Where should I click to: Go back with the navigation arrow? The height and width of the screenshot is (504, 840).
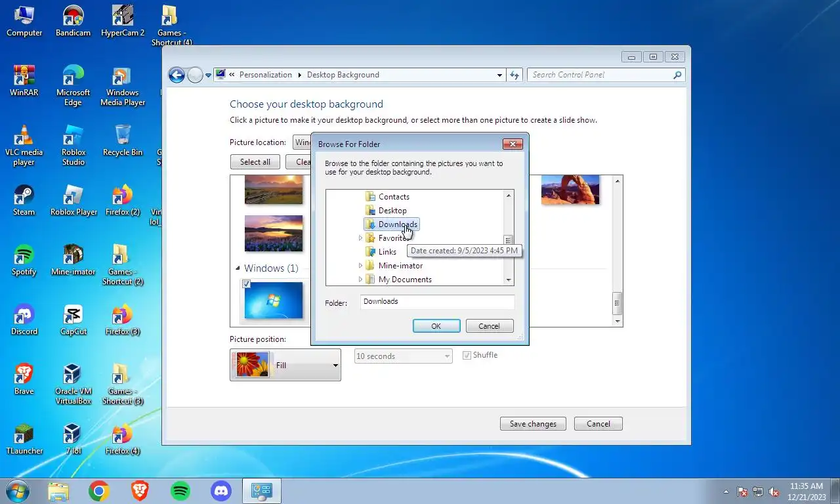coord(177,75)
